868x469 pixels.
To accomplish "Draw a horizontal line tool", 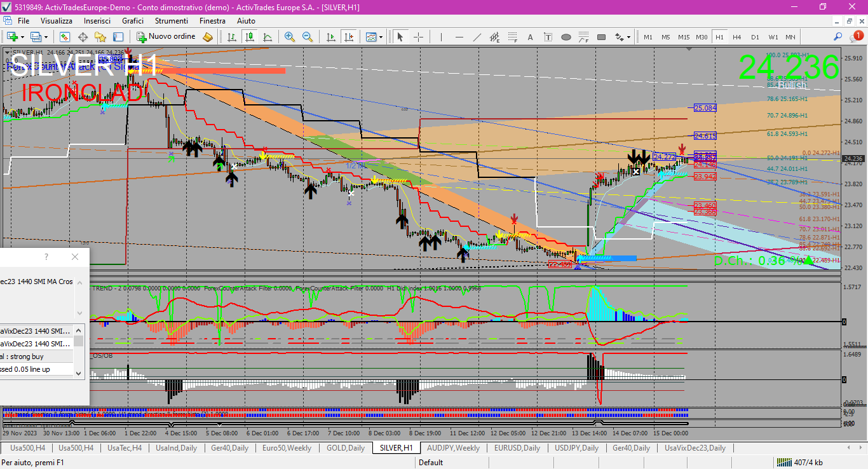I will [x=459, y=37].
